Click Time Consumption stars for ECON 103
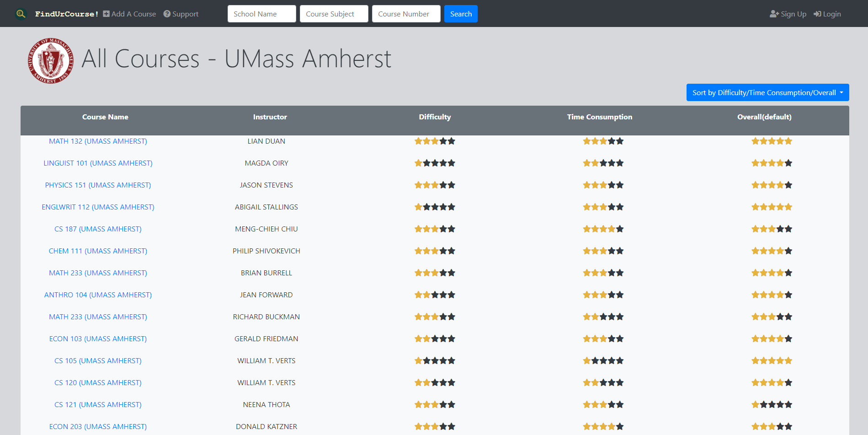868x435 pixels. (603, 339)
